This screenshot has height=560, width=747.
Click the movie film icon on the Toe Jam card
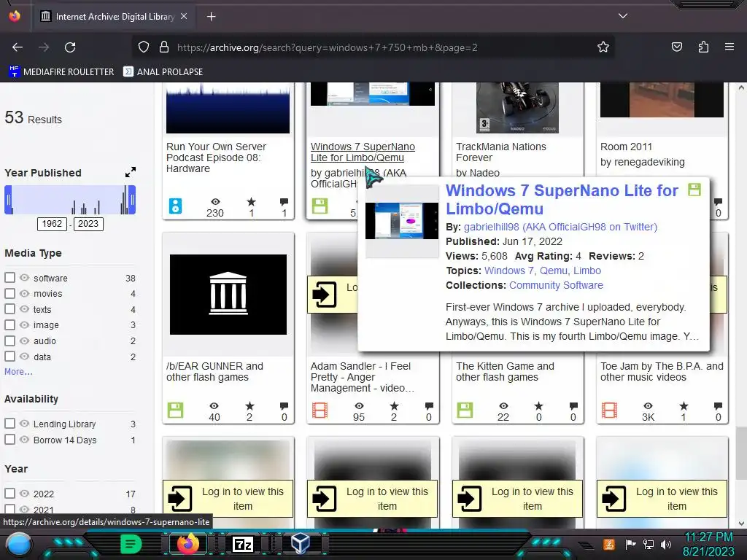pos(609,410)
